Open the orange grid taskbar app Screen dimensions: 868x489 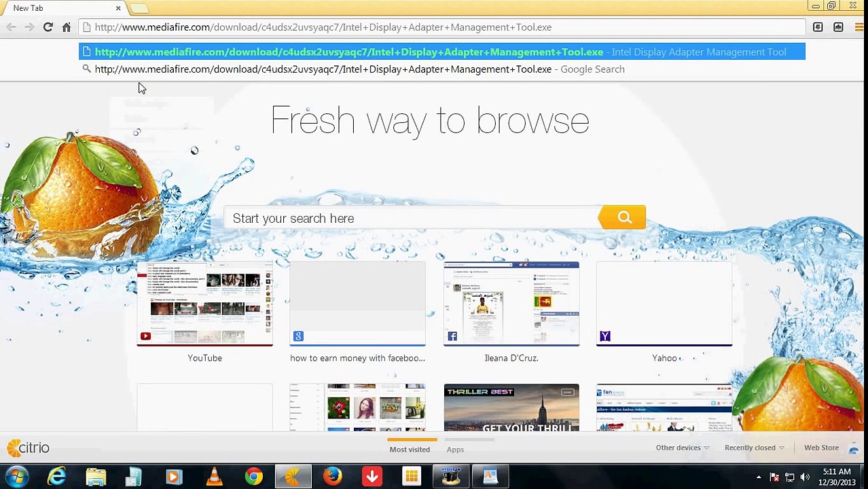[x=411, y=477]
